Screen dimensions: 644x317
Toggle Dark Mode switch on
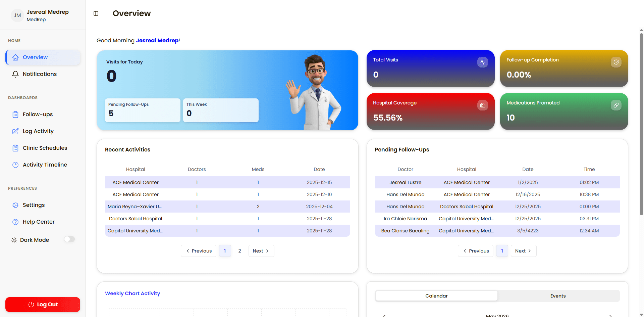69,239
